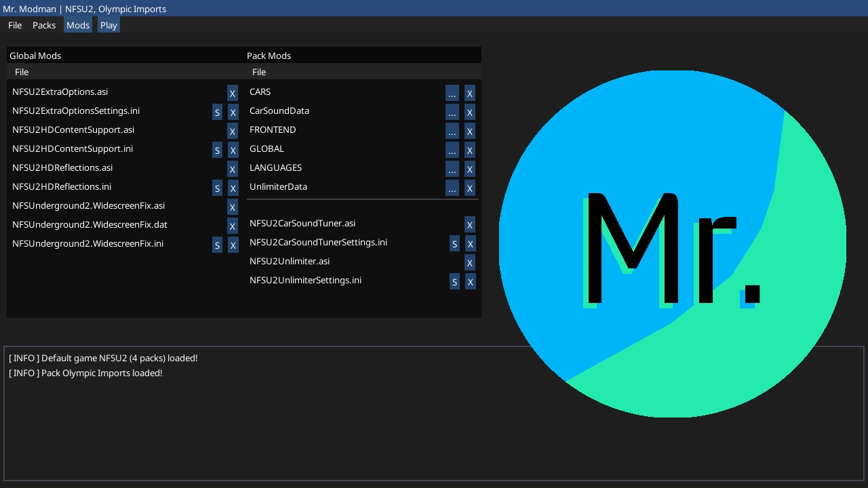Viewport: 868px width, 488px height.
Task: Browse CarSoundData with ... button
Action: [x=452, y=113]
